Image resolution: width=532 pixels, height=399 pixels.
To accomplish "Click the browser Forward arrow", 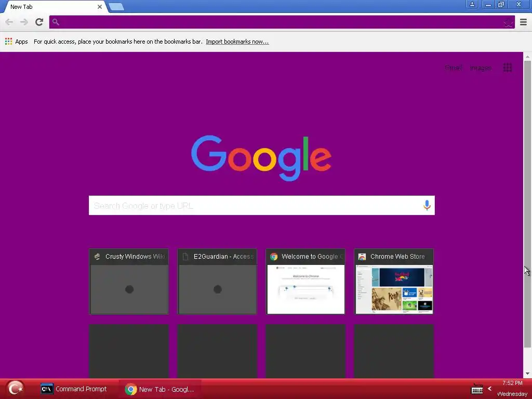I will point(24,22).
